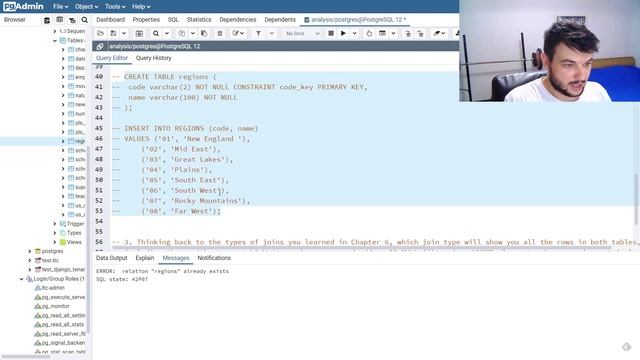Open the Help menu
The height and width of the screenshot is (360, 640).
coord(141,7)
